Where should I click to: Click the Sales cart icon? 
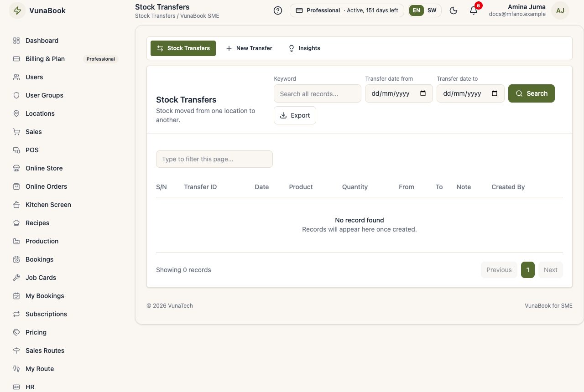(16, 132)
